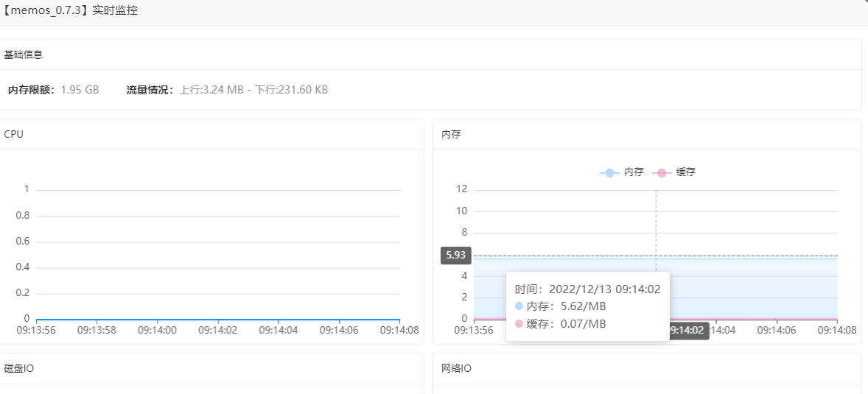Click the 1.95 GB memory limit value
Image resolution: width=868 pixels, height=394 pixels.
point(80,90)
